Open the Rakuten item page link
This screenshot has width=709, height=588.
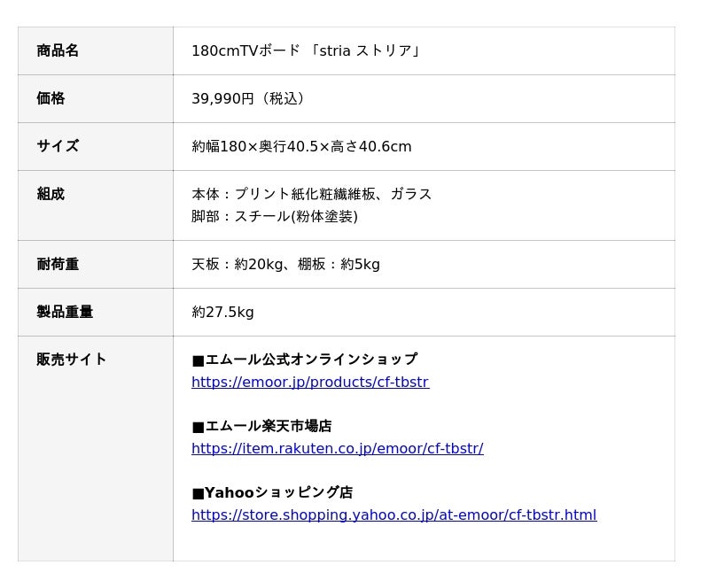coord(337,449)
